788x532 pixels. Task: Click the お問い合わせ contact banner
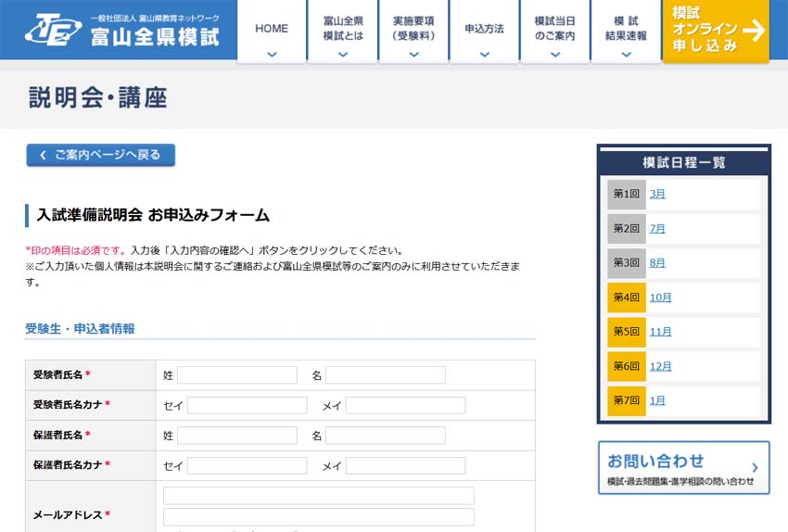tap(683, 468)
